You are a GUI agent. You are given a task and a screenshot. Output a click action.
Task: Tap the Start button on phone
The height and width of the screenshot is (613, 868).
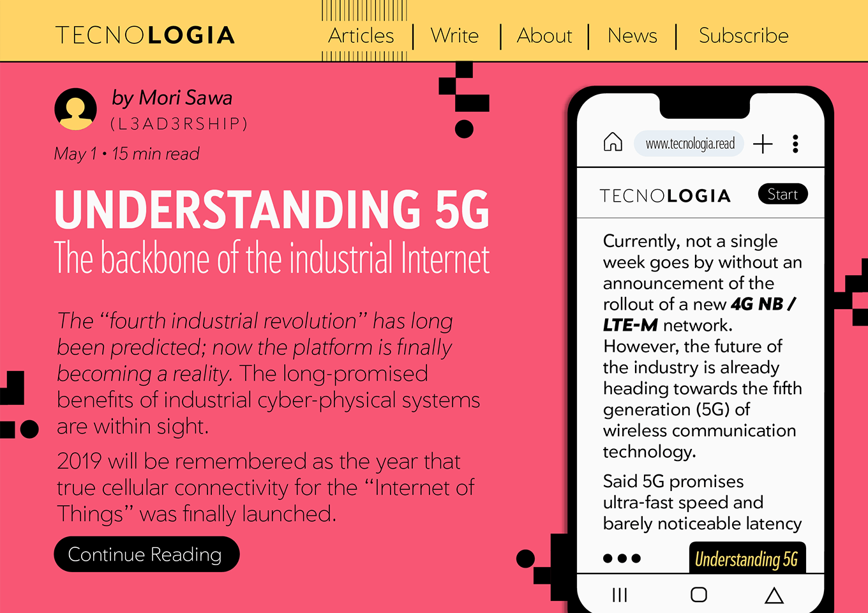[x=783, y=194]
